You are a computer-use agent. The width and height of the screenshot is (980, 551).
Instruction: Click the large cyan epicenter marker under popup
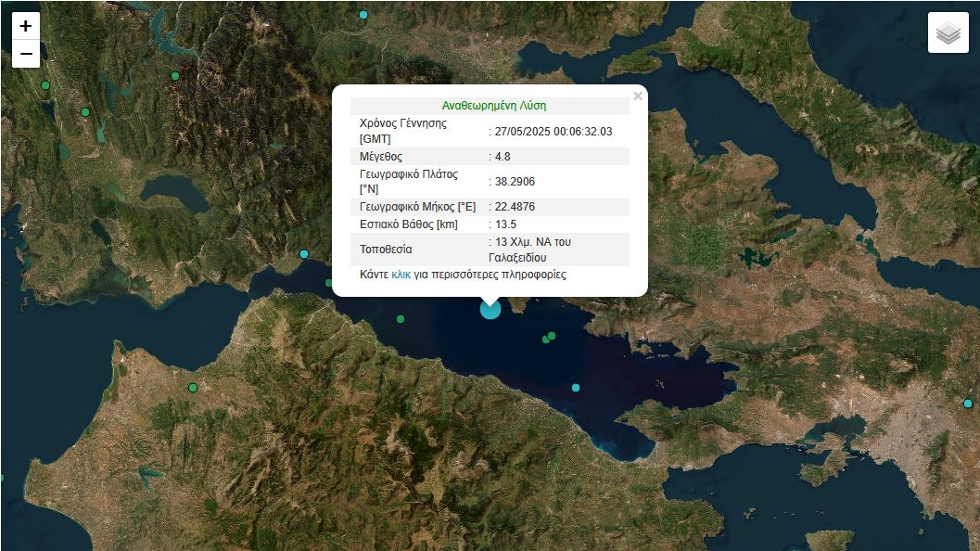(x=490, y=309)
